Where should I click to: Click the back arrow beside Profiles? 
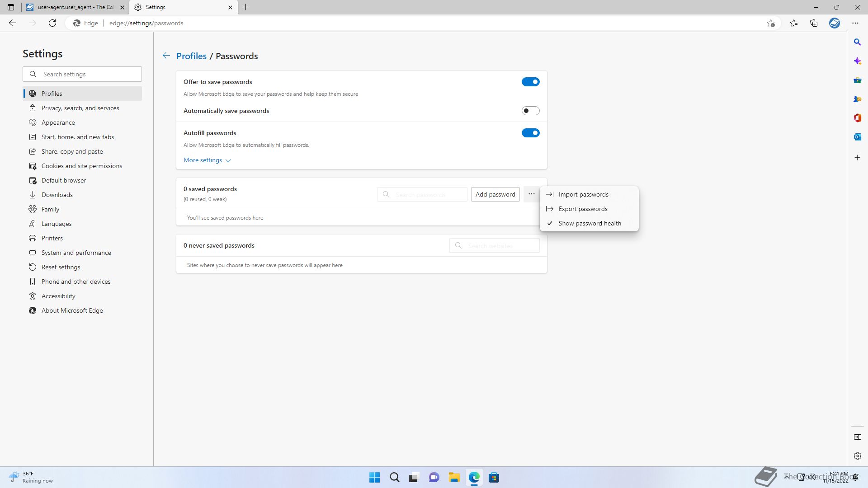coord(166,56)
